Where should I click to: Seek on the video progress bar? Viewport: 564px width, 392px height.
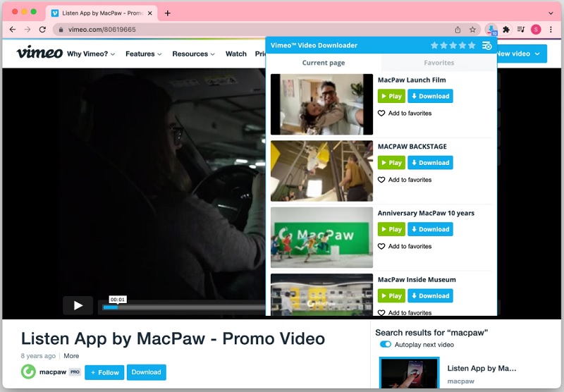tap(183, 307)
